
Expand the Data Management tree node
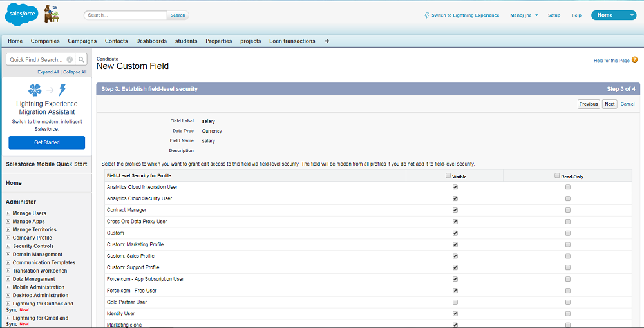8,279
